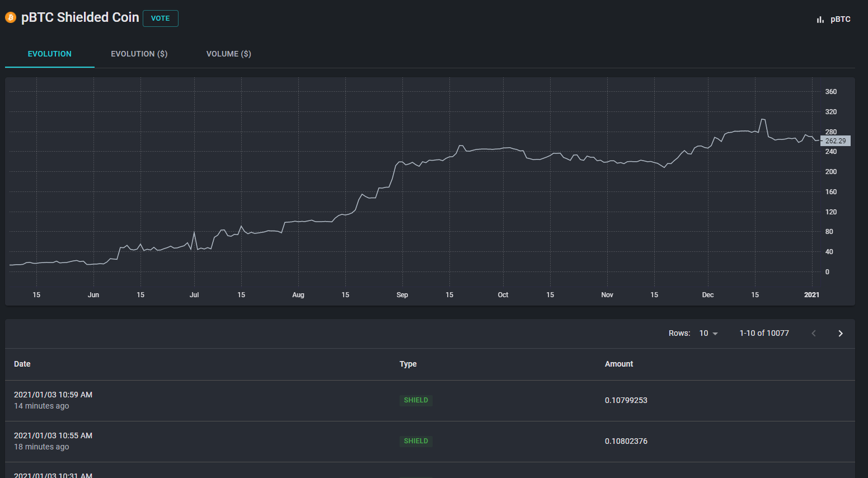Select amount 0.10799253
Viewport: 868px width, 478px height.
(626, 401)
